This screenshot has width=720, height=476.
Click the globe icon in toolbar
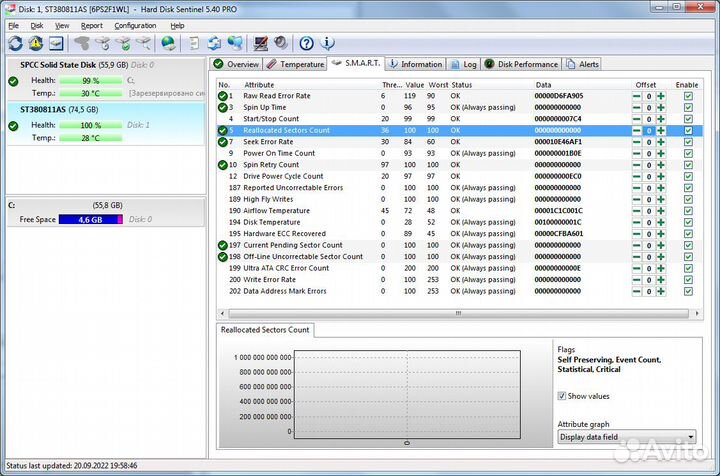[169, 43]
